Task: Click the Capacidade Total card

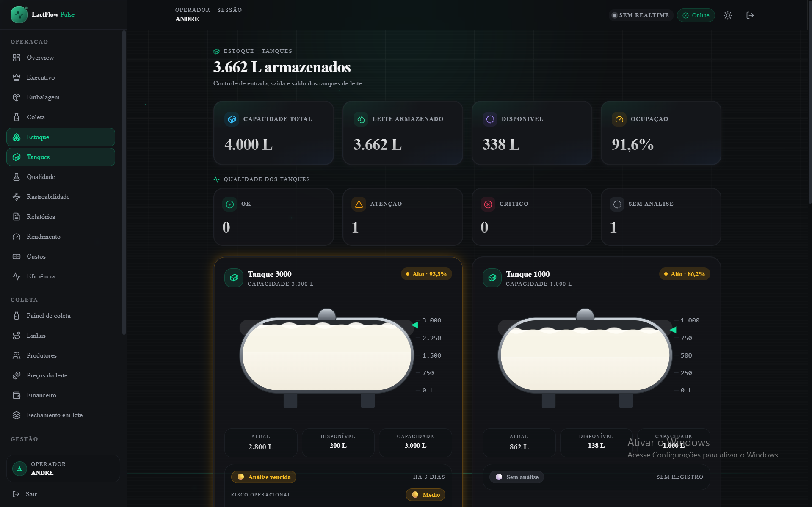Action: pyautogui.click(x=273, y=133)
